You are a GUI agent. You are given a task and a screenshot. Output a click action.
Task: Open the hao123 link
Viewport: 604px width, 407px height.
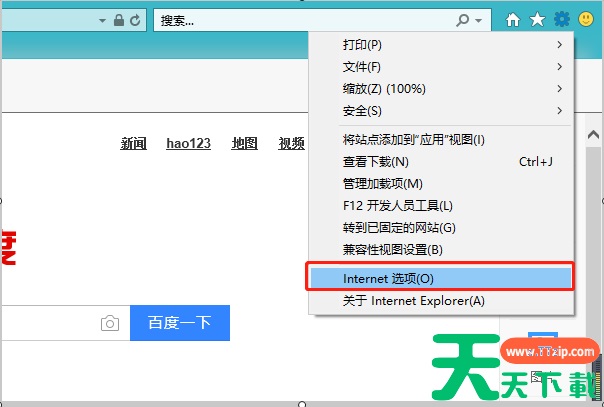[x=188, y=143]
